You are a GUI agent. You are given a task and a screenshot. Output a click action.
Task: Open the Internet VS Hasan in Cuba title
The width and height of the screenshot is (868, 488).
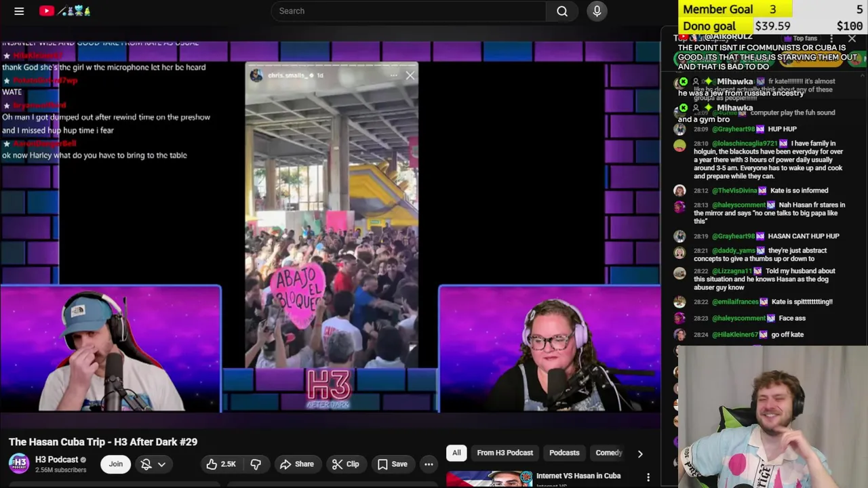pos(578,476)
